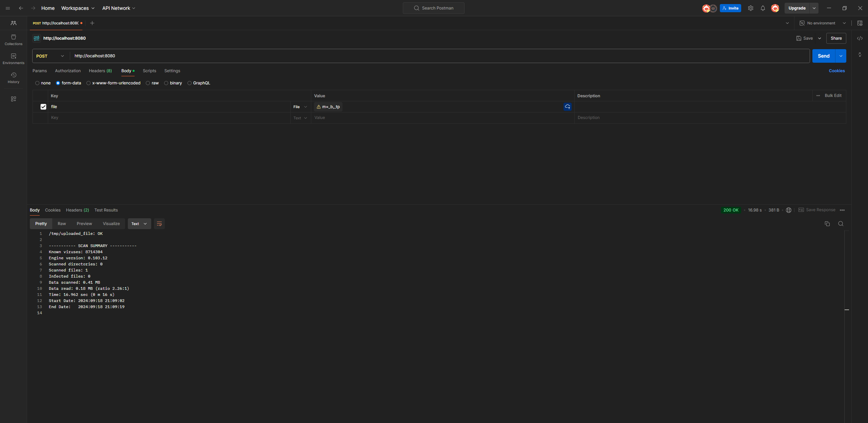Viewport: 868px width, 423px height.
Task: Click the Search Postman box
Action: [x=434, y=8]
